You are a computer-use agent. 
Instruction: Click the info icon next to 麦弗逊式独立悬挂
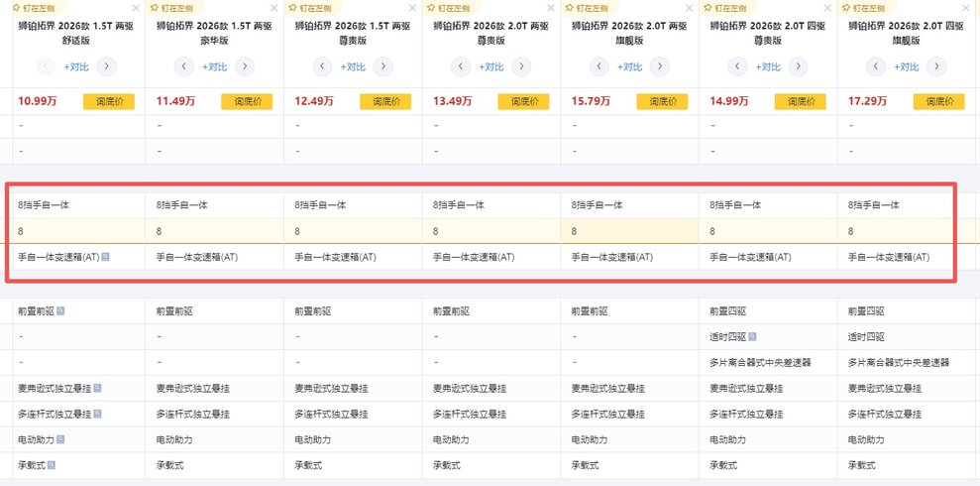click(x=97, y=388)
